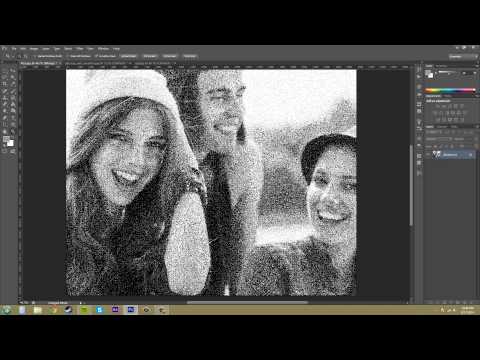The image size is (480, 360).
Task: Select the Quick Selection tool
Action: coord(13,77)
